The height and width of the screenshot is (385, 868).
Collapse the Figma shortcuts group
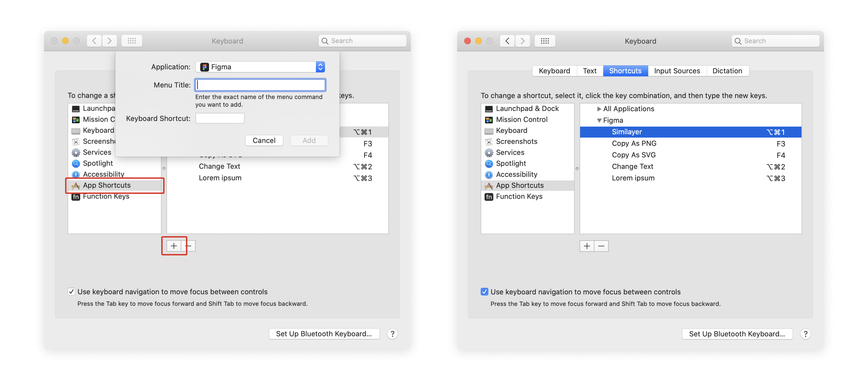[599, 120]
